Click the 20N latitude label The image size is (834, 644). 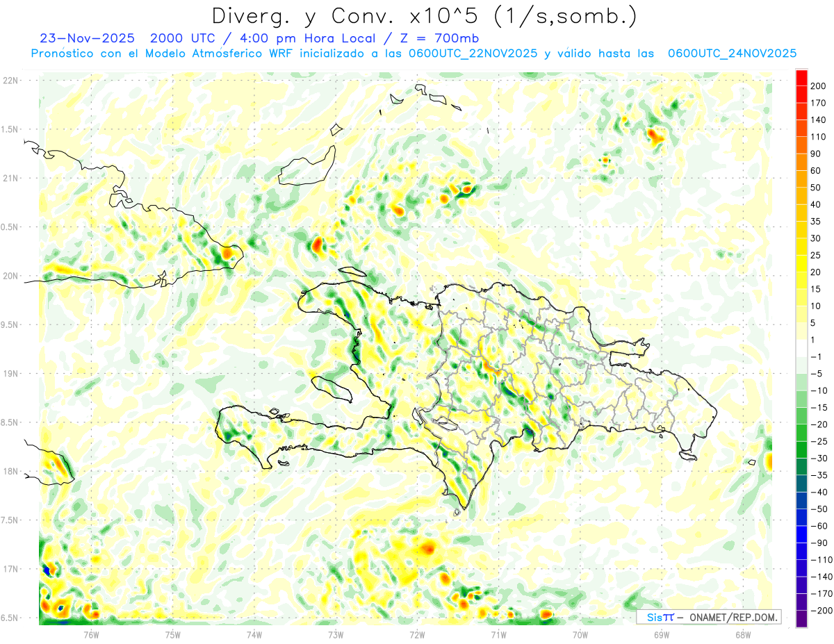click(10, 276)
